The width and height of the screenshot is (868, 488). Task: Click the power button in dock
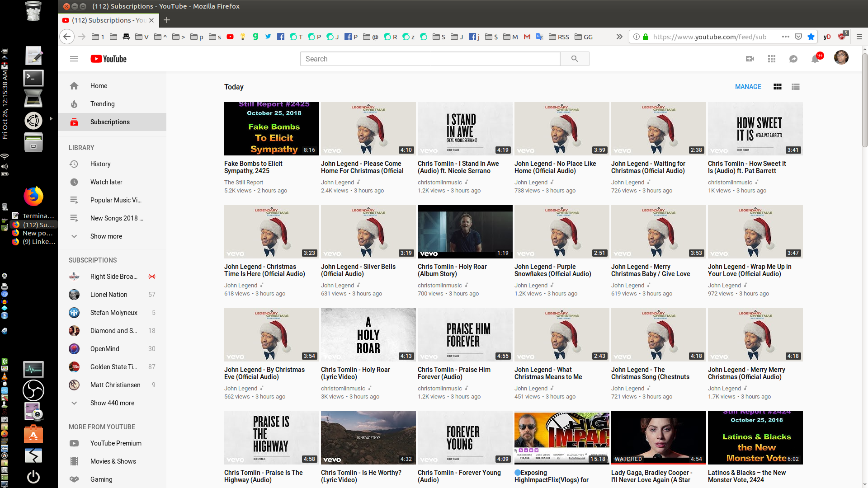(x=33, y=477)
